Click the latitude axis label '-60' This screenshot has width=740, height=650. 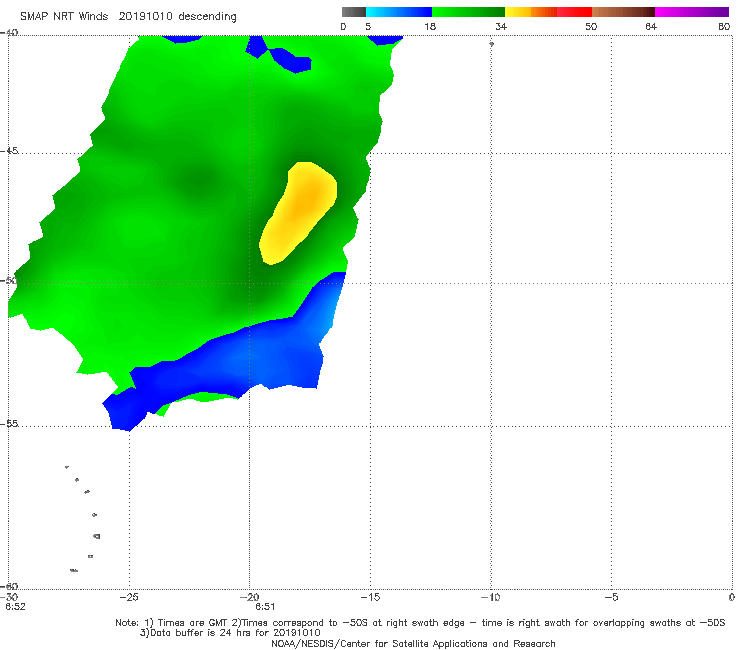(9, 586)
